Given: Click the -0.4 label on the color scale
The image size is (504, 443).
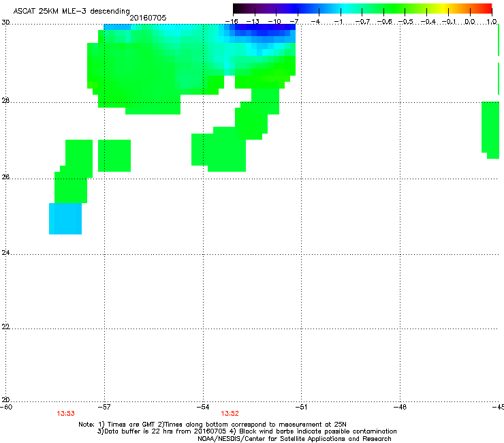Looking at the screenshot, I should pyautogui.click(x=428, y=22).
